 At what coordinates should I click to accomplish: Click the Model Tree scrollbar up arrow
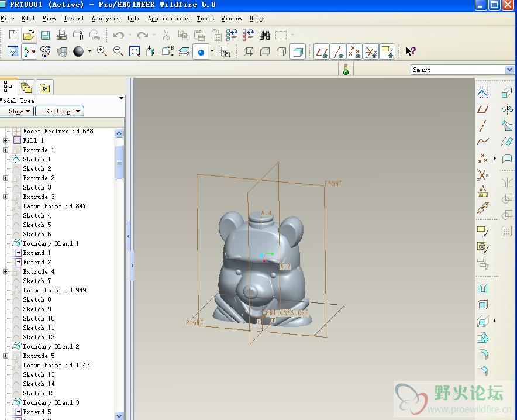click(119, 133)
